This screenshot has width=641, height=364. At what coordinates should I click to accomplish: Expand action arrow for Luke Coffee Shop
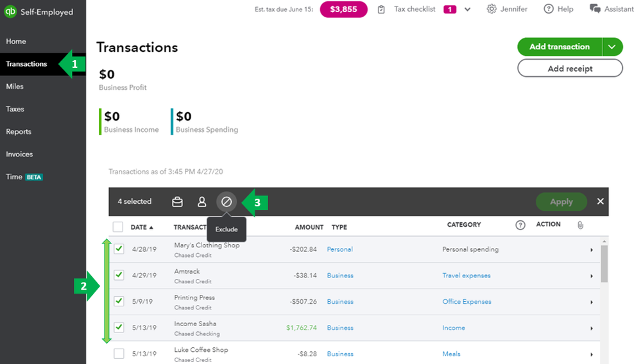(591, 354)
